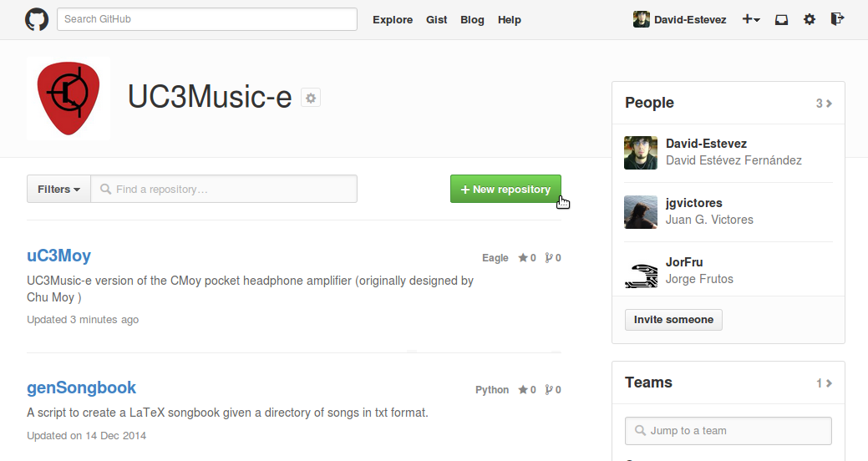Open the uC3Moy repository link

(x=58, y=256)
